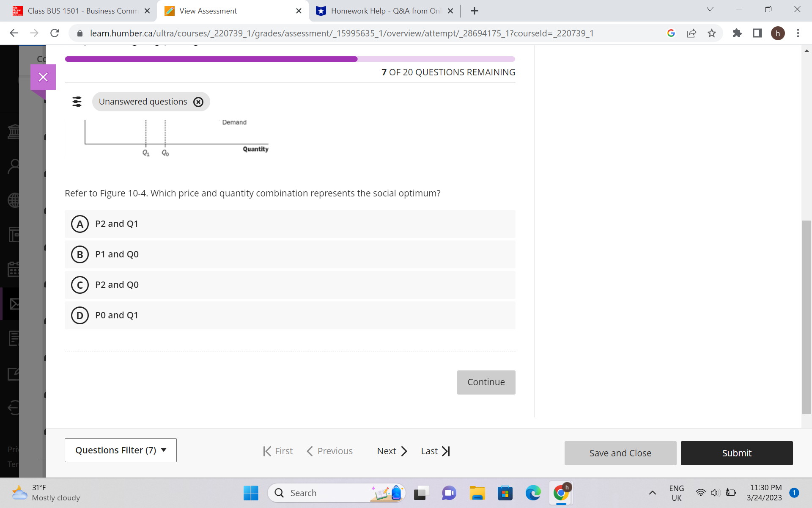
Task: Switch to the Homework Help tab
Action: pyautogui.click(x=381, y=11)
